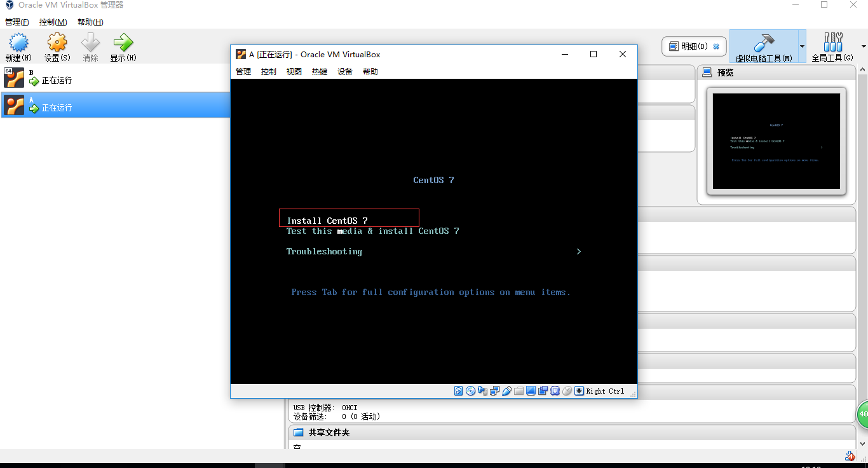Click the optical disc status icon

(x=470, y=391)
